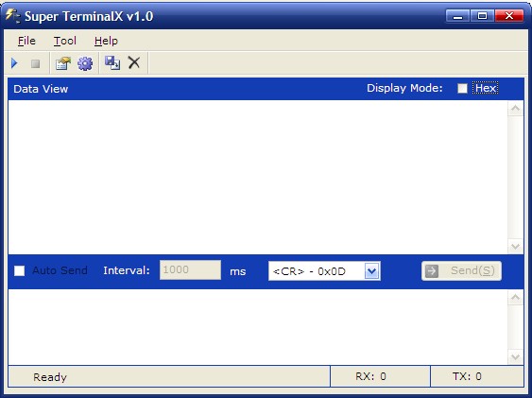Open the Tool menu

[65, 41]
